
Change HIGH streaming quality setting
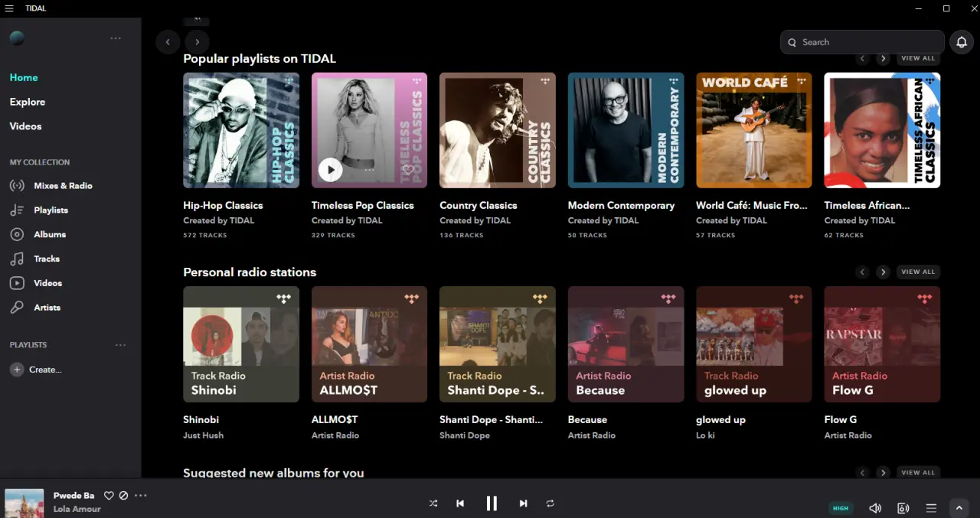click(841, 508)
